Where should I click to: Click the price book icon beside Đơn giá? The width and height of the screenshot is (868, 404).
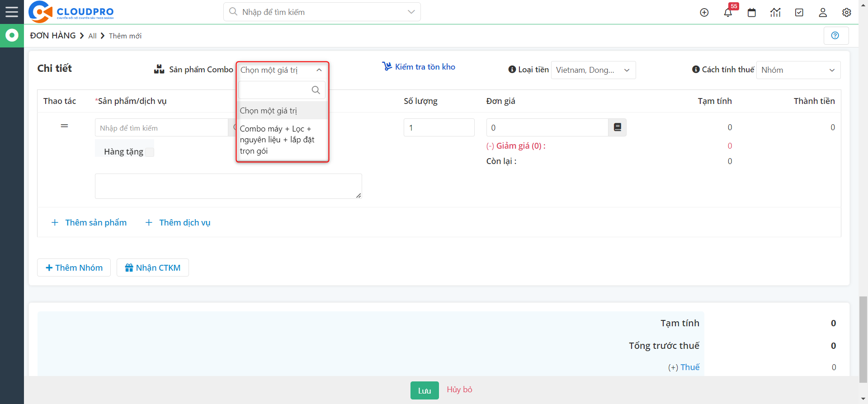click(618, 127)
